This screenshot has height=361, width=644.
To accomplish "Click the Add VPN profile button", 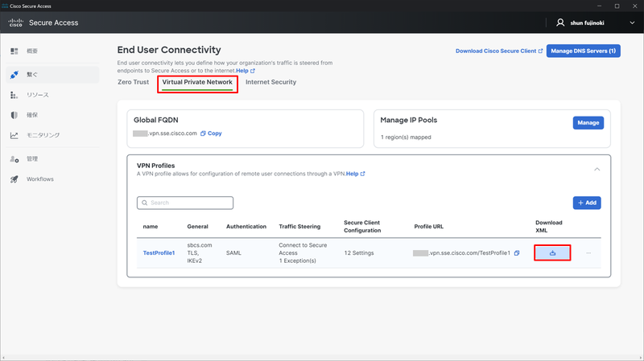I will coord(587,203).
